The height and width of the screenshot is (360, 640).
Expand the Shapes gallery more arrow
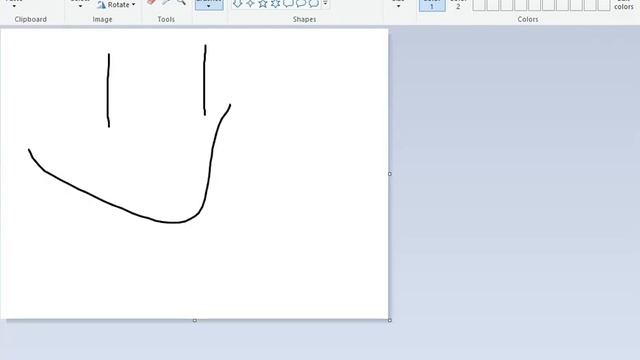325,4
